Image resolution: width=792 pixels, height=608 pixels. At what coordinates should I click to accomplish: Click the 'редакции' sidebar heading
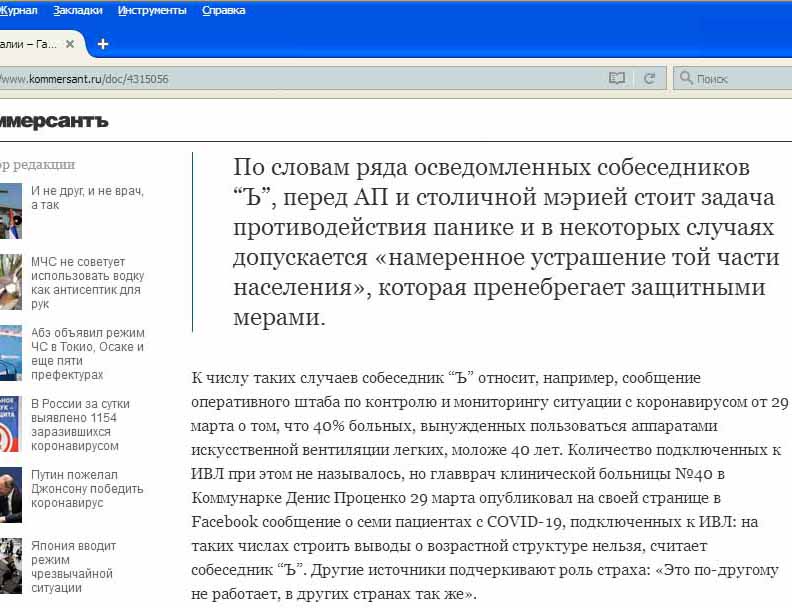44,165
